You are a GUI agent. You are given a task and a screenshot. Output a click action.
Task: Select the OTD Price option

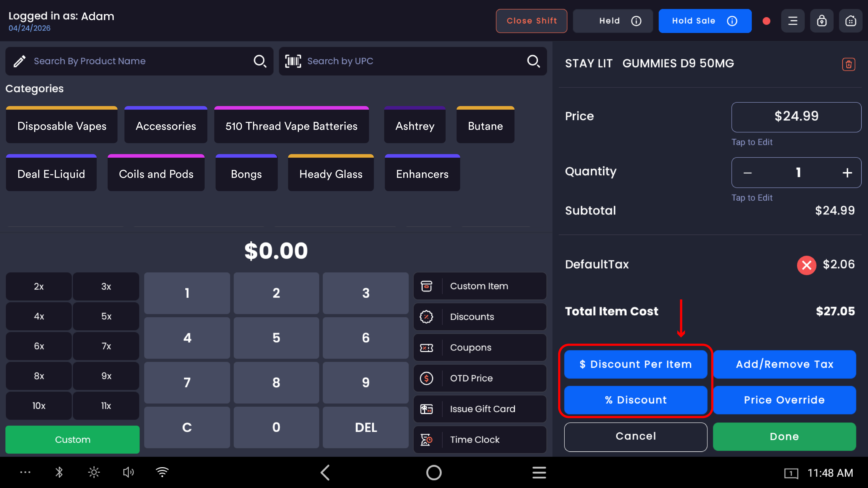pos(480,378)
